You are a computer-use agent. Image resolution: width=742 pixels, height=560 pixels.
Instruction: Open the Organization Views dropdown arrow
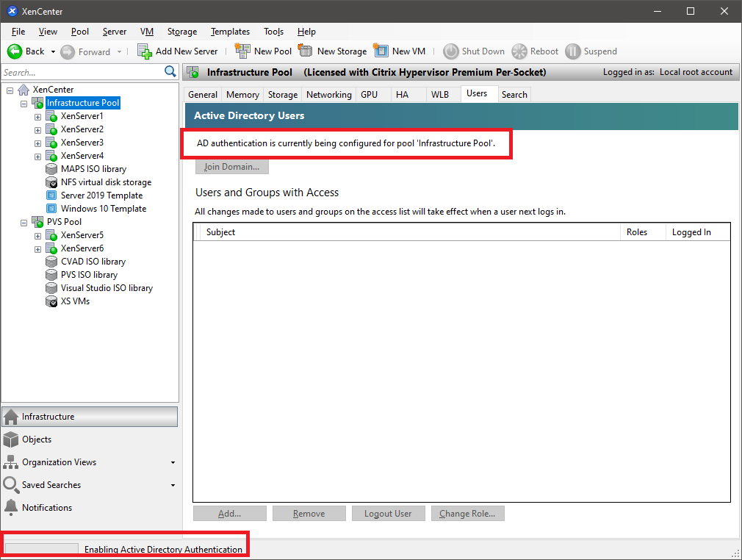click(x=173, y=463)
